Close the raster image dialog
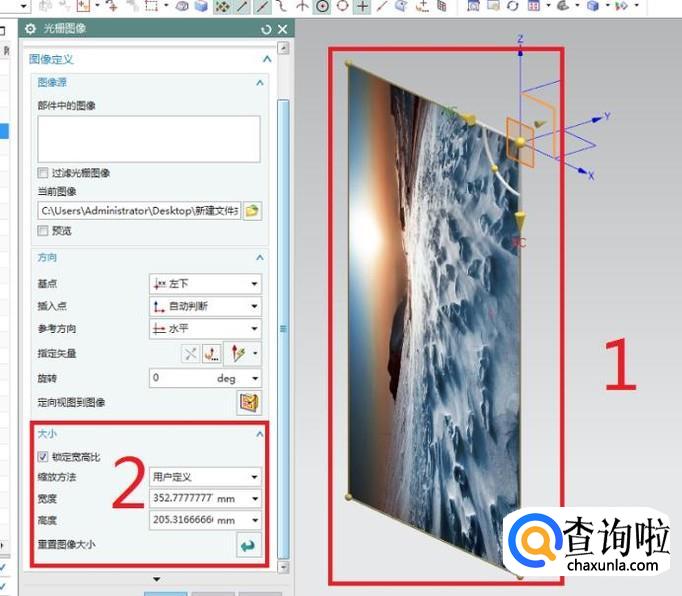Viewport: 682px width, 596px height. pyautogui.click(x=283, y=29)
